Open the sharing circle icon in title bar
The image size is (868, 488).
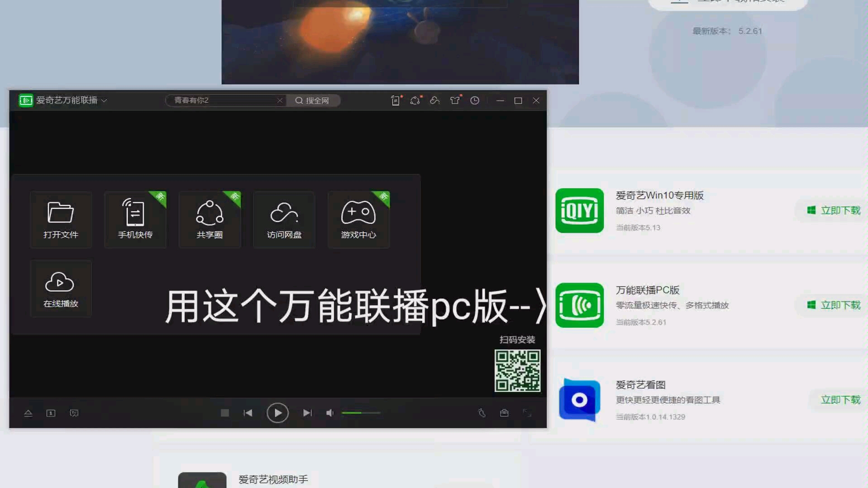click(415, 100)
